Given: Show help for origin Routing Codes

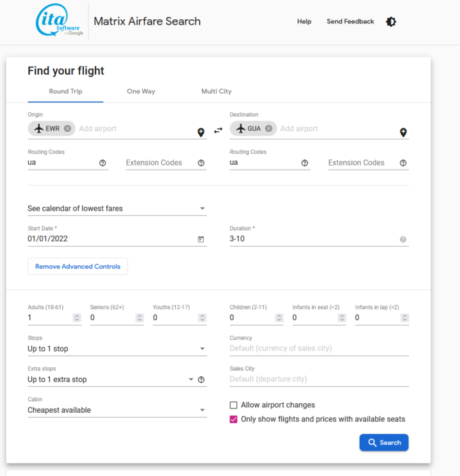Looking at the screenshot, I should tap(102, 163).
